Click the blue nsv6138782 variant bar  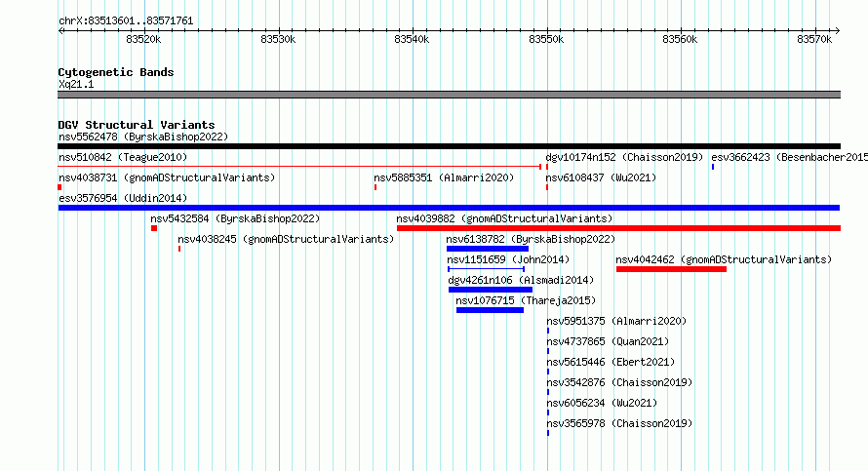tap(488, 249)
